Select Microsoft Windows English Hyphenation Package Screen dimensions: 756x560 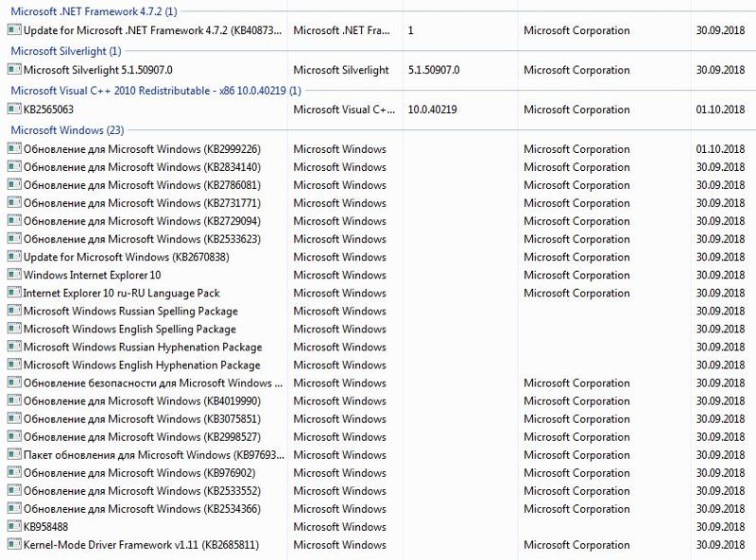point(142,365)
